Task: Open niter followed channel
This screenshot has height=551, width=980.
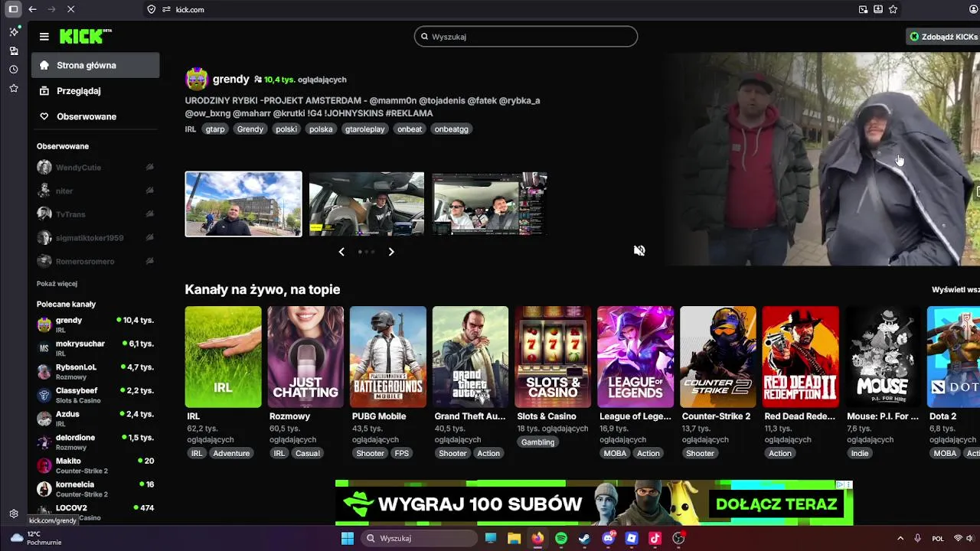Action: pyautogui.click(x=96, y=191)
